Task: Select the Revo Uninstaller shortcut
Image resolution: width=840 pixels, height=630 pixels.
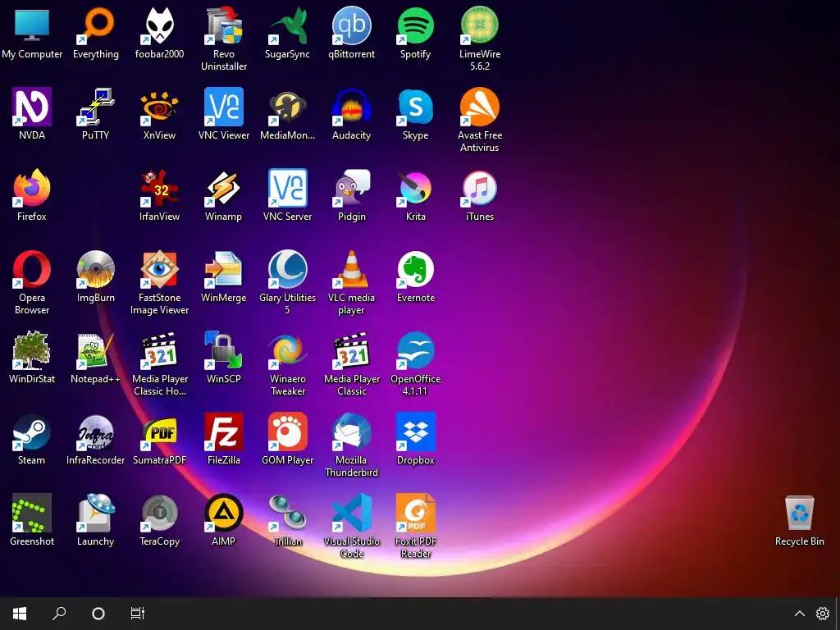Action: 223,25
